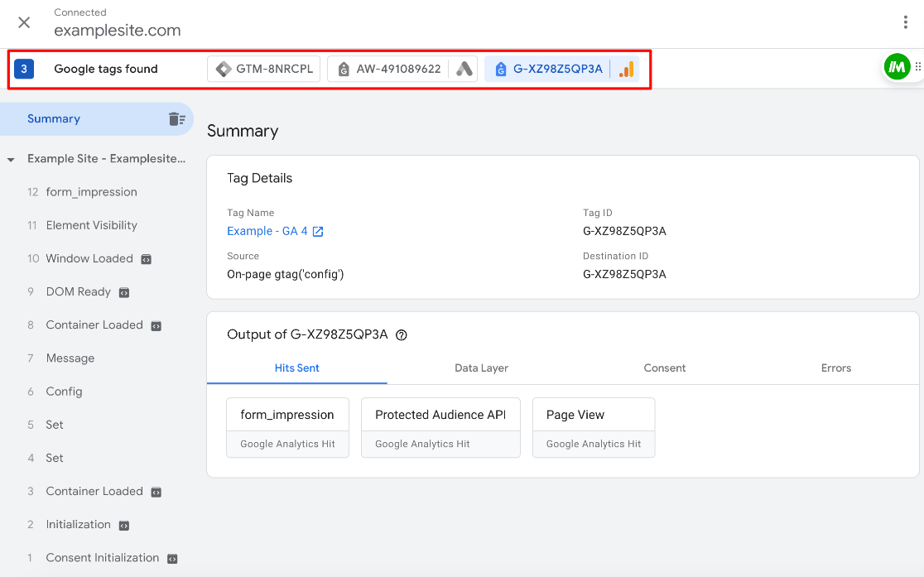Open the help tooltip beside Output of G-XZ98Z5QP3A
924x577 pixels.
click(402, 335)
